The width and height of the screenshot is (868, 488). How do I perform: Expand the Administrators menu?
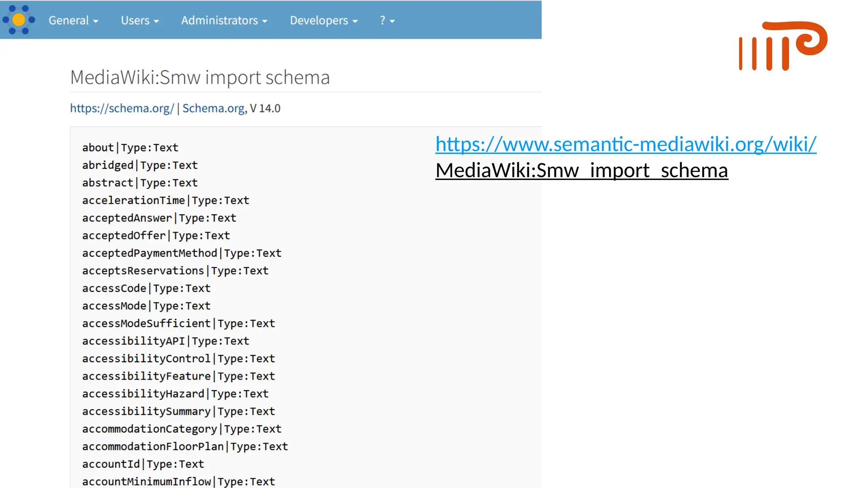pos(224,20)
